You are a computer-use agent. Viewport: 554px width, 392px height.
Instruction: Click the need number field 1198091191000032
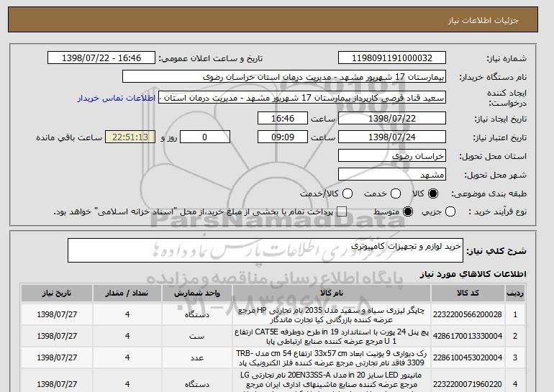[392, 58]
